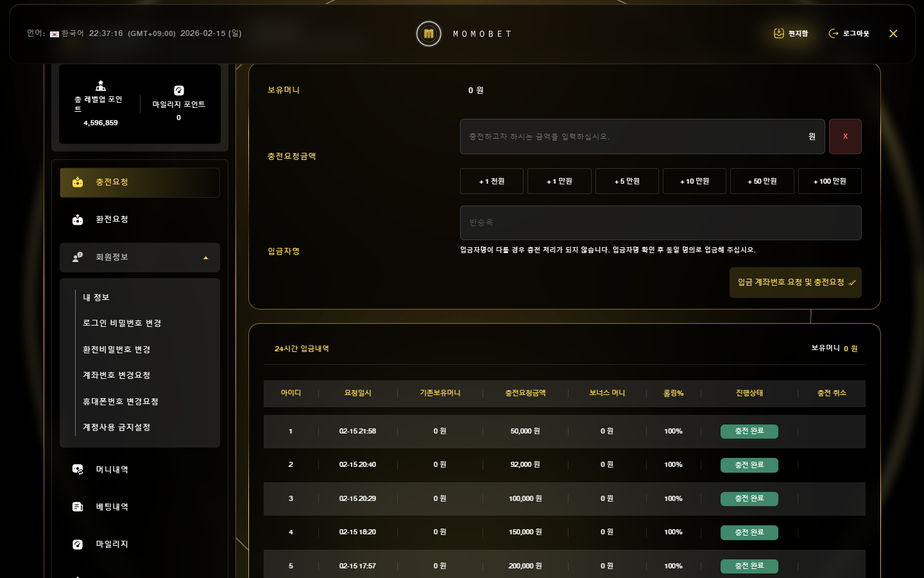Submit 입금 계좌번호 요청 및 충전요청 button

pyautogui.click(x=795, y=283)
